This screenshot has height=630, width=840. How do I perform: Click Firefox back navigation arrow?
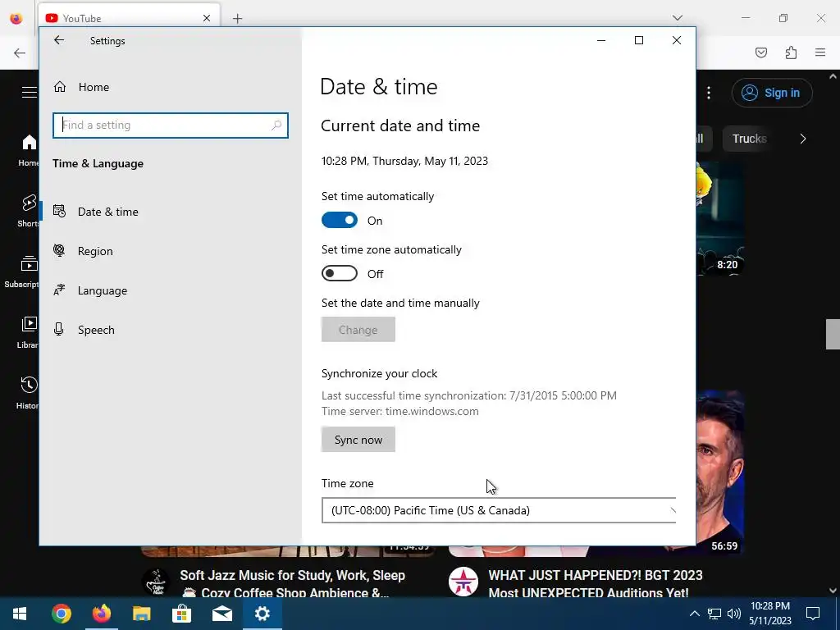pyautogui.click(x=20, y=52)
